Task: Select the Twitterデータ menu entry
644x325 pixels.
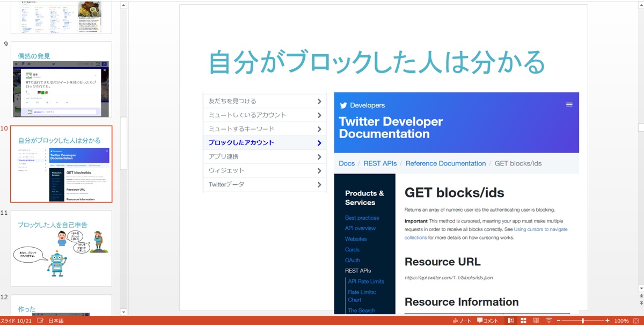Action: [265, 185]
